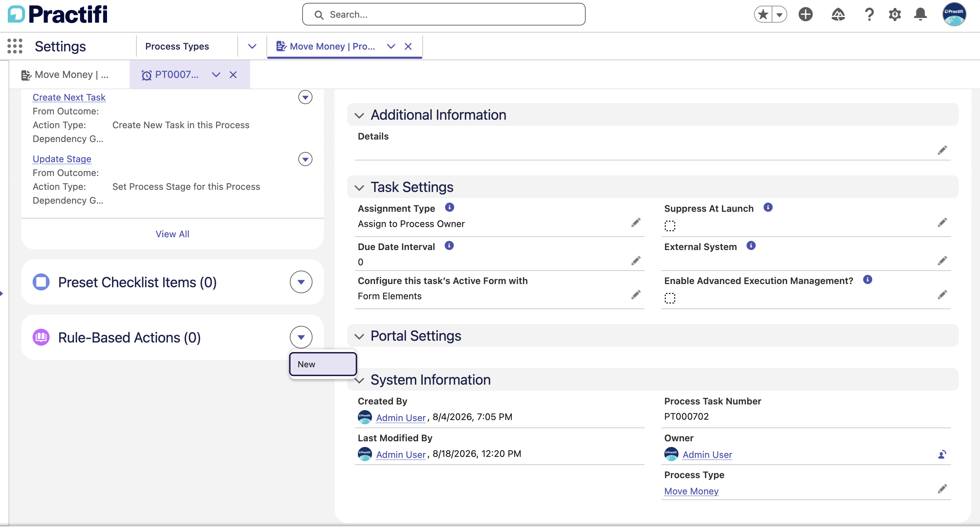980x527 pixels.
Task: Collapse the Additional Information section
Action: point(359,115)
